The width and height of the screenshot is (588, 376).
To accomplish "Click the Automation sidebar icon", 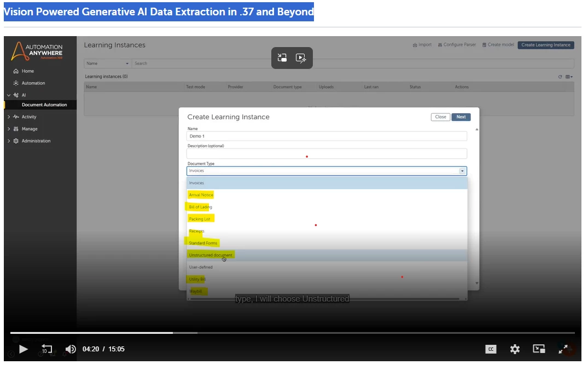I will (16, 83).
